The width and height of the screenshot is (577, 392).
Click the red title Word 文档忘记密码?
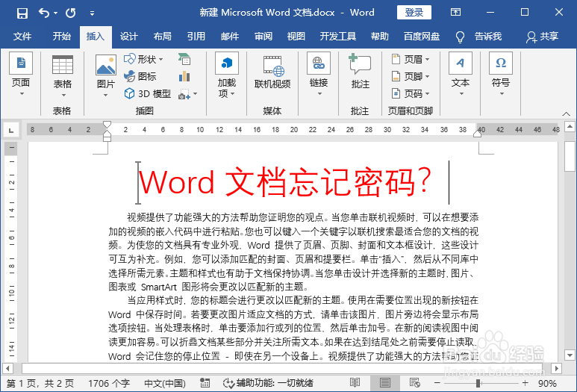[x=285, y=182]
